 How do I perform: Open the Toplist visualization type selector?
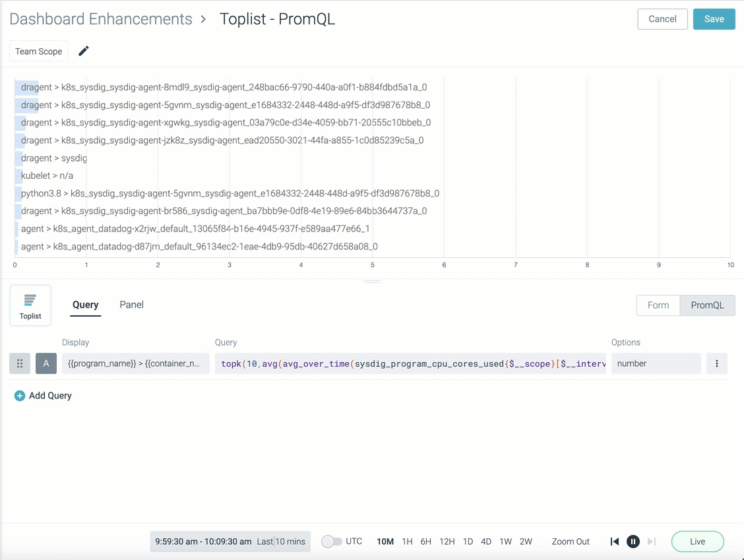click(30, 305)
